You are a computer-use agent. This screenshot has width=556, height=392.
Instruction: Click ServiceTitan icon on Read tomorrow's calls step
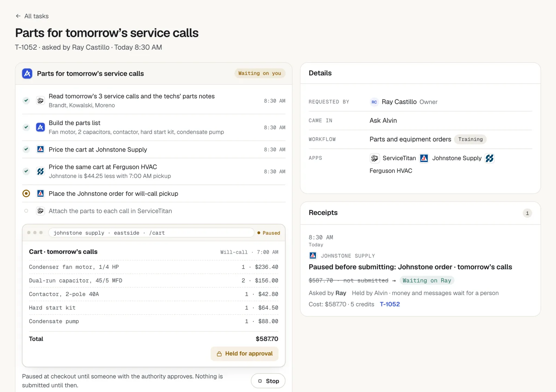tap(40, 100)
